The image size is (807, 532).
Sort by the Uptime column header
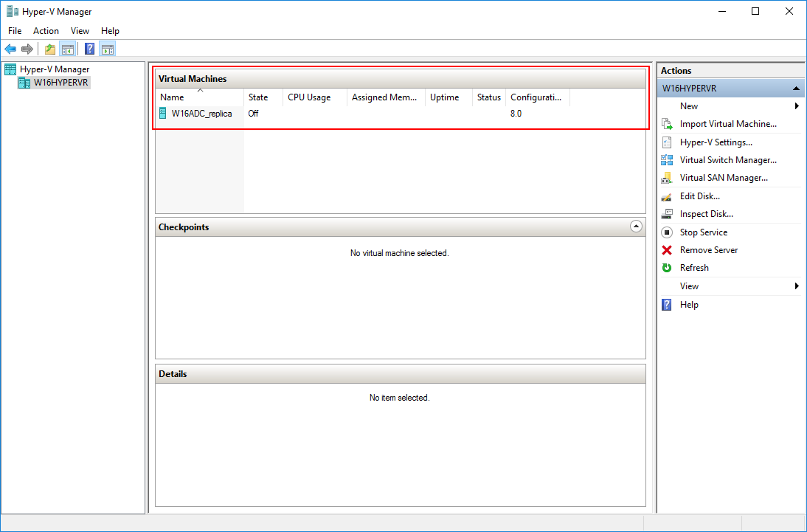pyautogui.click(x=448, y=97)
